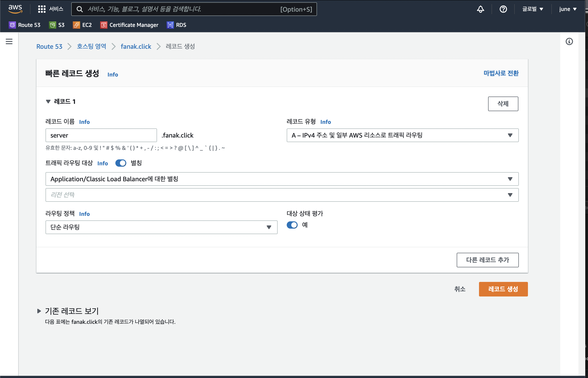The height and width of the screenshot is (378, 588).
Task: Open Route 53 shortcut in favorites bar
Action: coord(25,25)
